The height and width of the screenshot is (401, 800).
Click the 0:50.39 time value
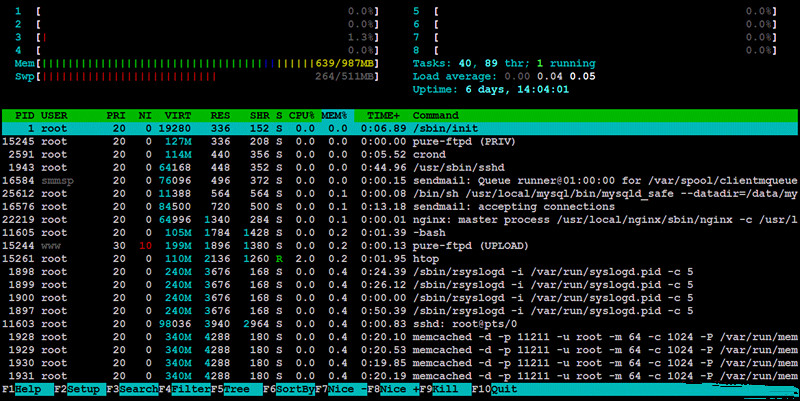[383, 311]
